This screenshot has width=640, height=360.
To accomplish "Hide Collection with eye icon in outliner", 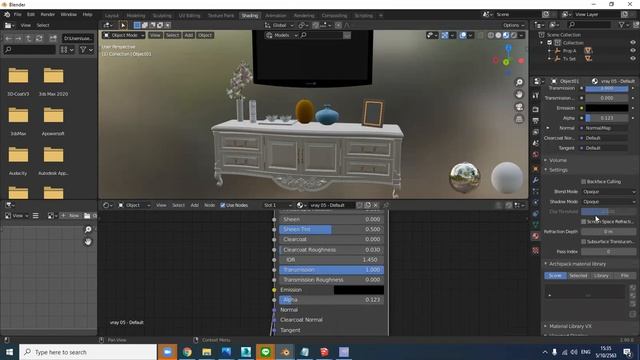I will [x=633, y=42].
